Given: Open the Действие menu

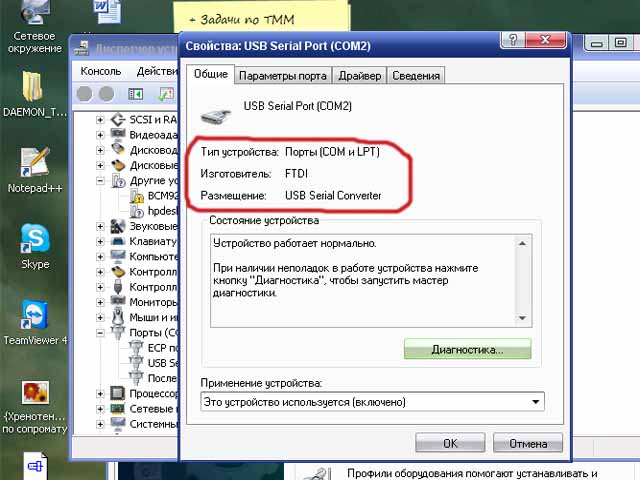Looking at the screenshot, I should click(x=157, y=71).
